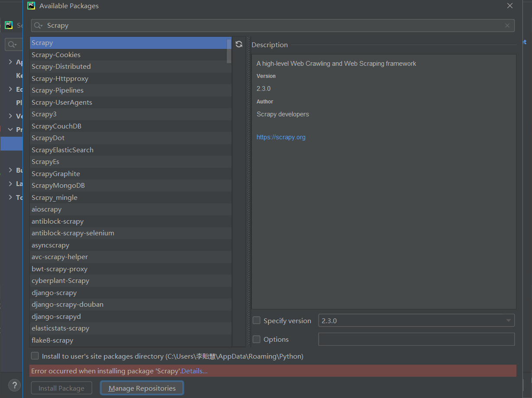
Task: Click the package description summary text
Action: [336, 64]
